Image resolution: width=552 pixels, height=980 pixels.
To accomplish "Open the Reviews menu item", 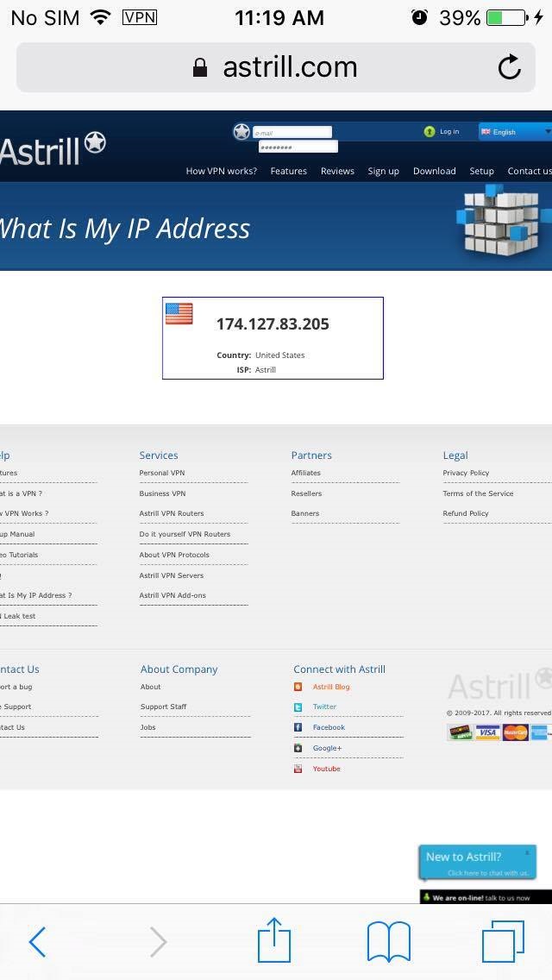I will pyautogui.click(x=337, y=171).
